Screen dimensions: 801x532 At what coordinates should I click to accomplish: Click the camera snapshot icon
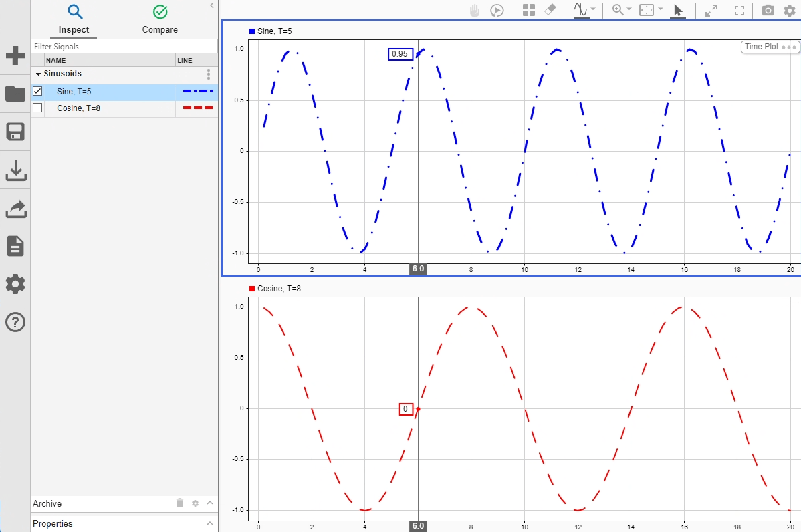click(x=768, y=11)
